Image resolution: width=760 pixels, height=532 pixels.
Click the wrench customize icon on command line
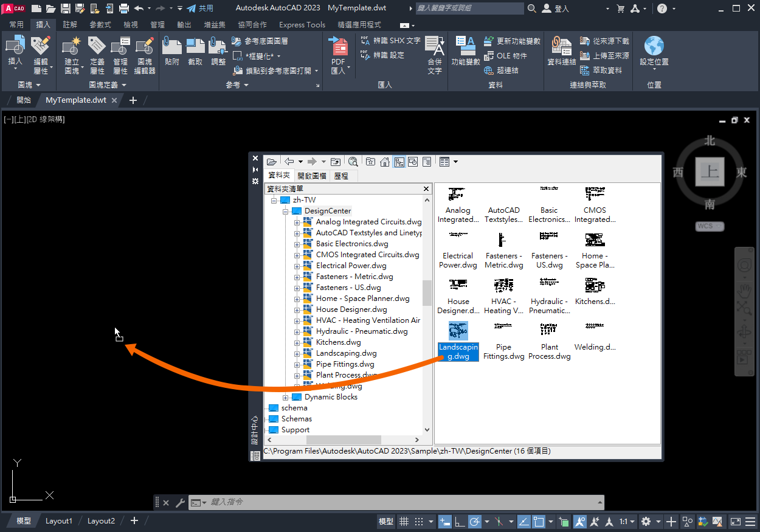(x=180, y=503)
